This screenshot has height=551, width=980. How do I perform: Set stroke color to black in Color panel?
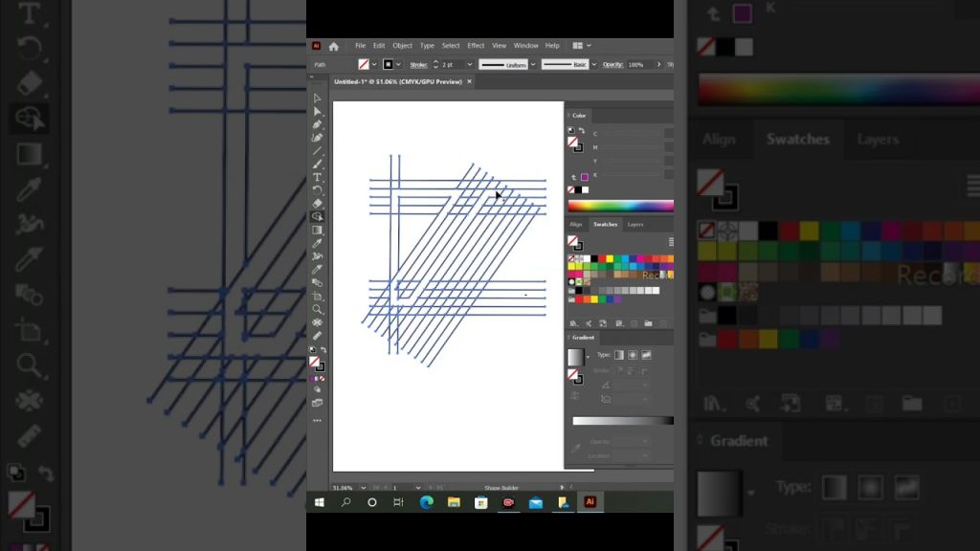coord(578,187)
